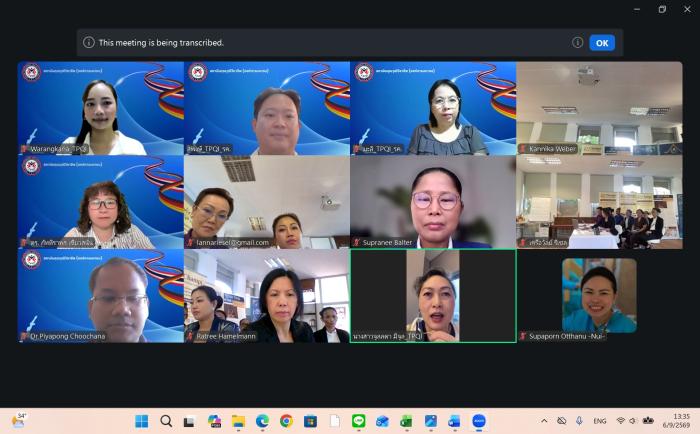Open Microsoft Edge from the taskbar

pyautogui.click(x=262, y=421)
